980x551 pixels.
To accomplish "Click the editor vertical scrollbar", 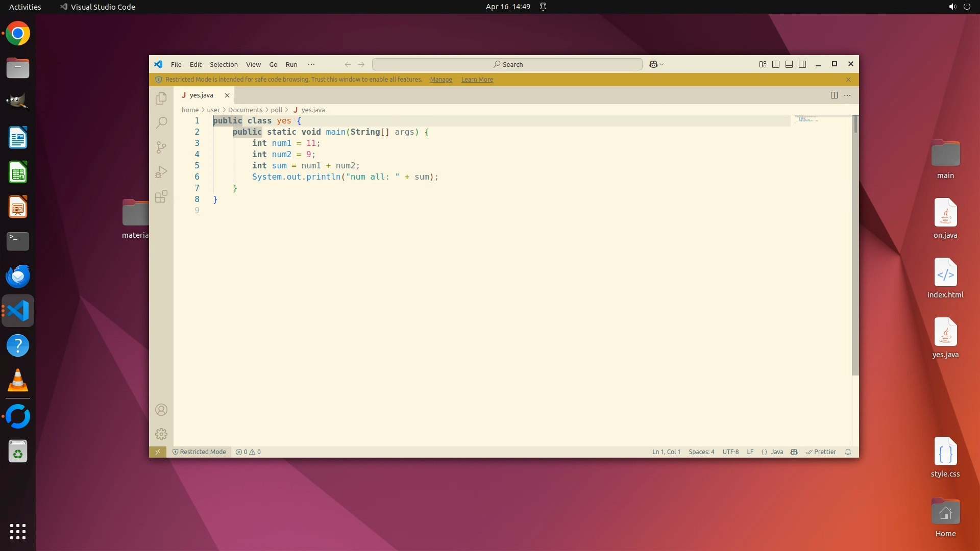I will (x=855, y=245).
